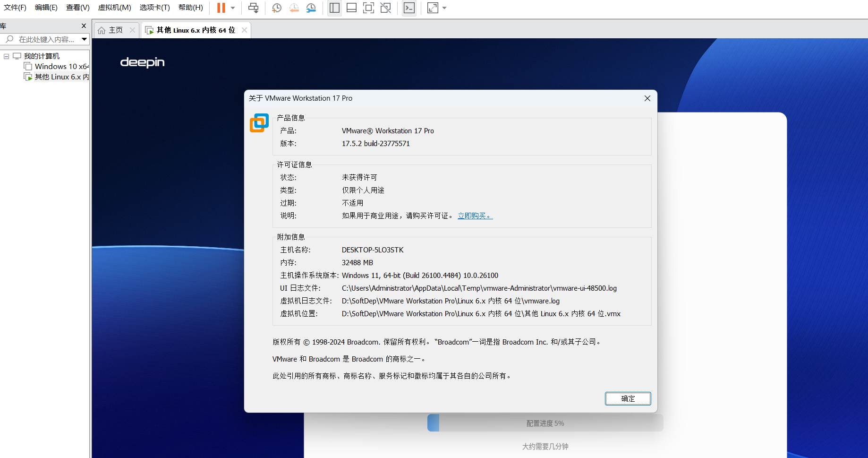Send Ctrl+Alt+Del to the virtual machine
Screen dimensions: 868x458
point(254,8)
